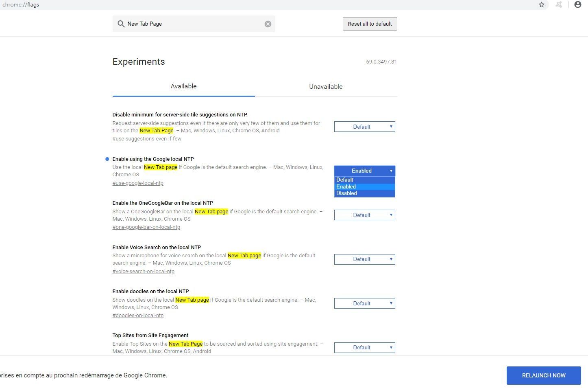Click the 'Enable using the Google local NTP' title
Screen dimensions: 588x388
pos(153,159)
